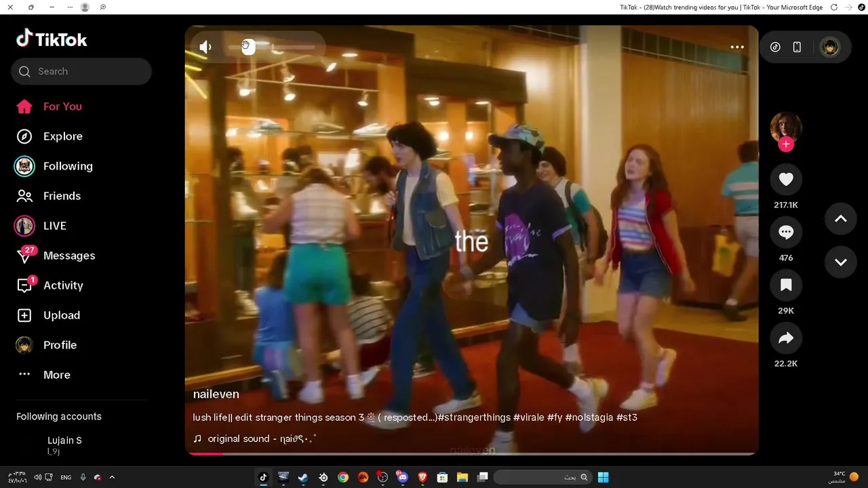Open the Activity notifications

50,285
